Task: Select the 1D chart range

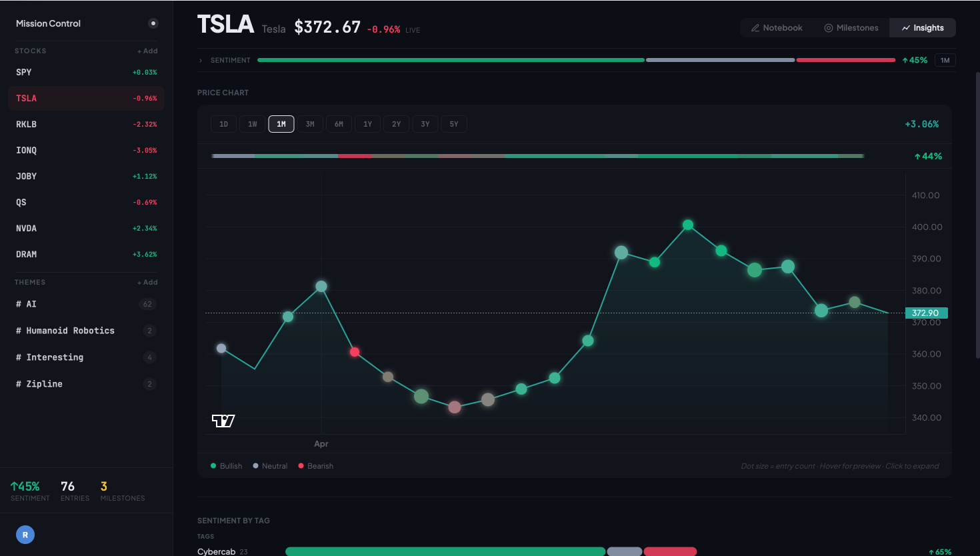Action: [x=224, y=124]
